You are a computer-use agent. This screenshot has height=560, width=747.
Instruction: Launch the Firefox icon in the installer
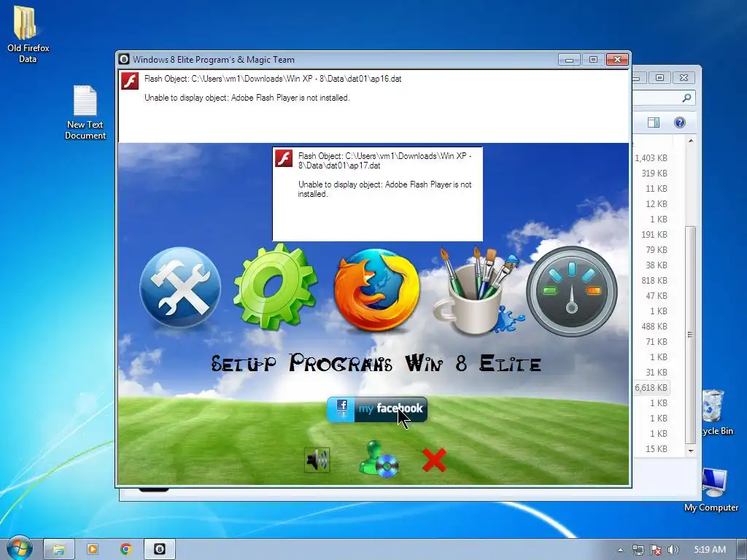376,289
